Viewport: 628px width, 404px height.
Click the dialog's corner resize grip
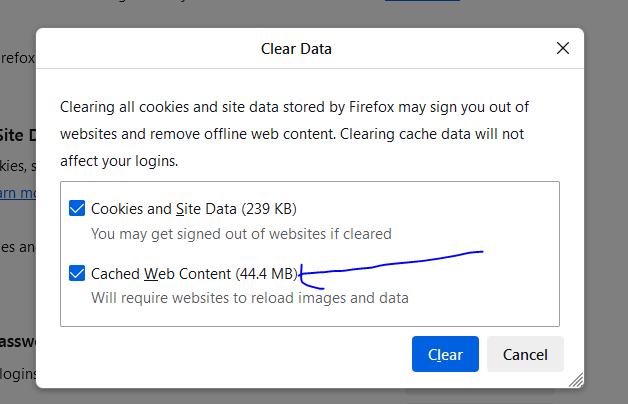point(576,380)
